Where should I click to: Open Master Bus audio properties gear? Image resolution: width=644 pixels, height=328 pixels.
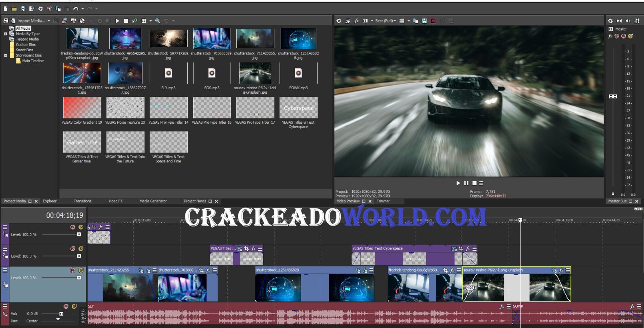(610, 21)
